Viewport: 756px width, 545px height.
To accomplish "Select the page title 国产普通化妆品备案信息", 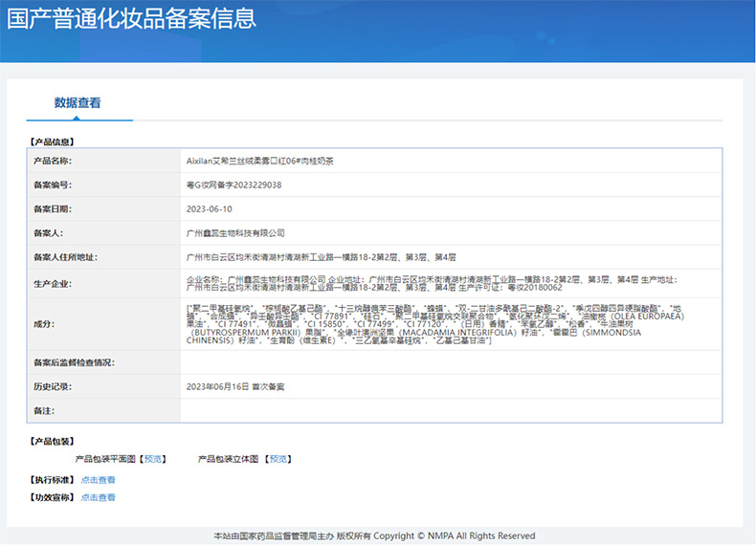I will [131, 18].
